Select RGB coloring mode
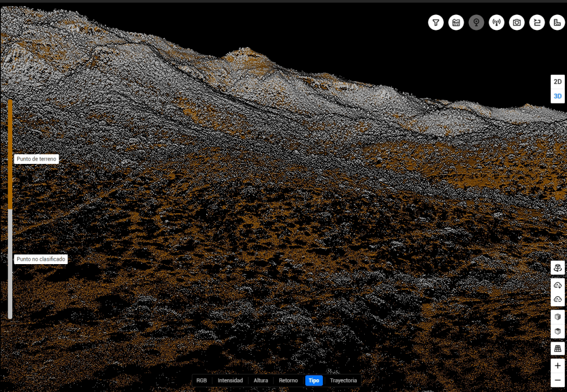567x392 pixels. 202,380
